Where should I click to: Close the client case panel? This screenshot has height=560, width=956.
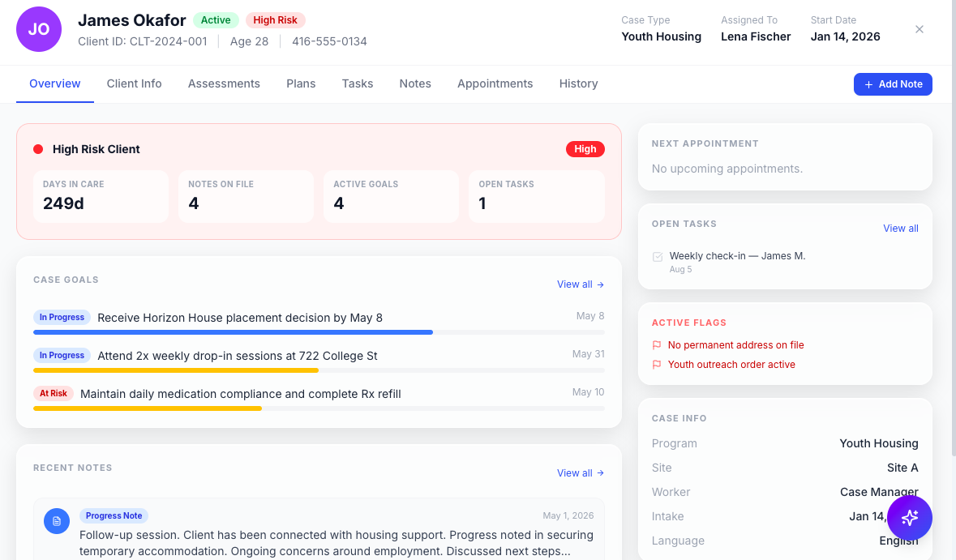click(x=920, y=29)
